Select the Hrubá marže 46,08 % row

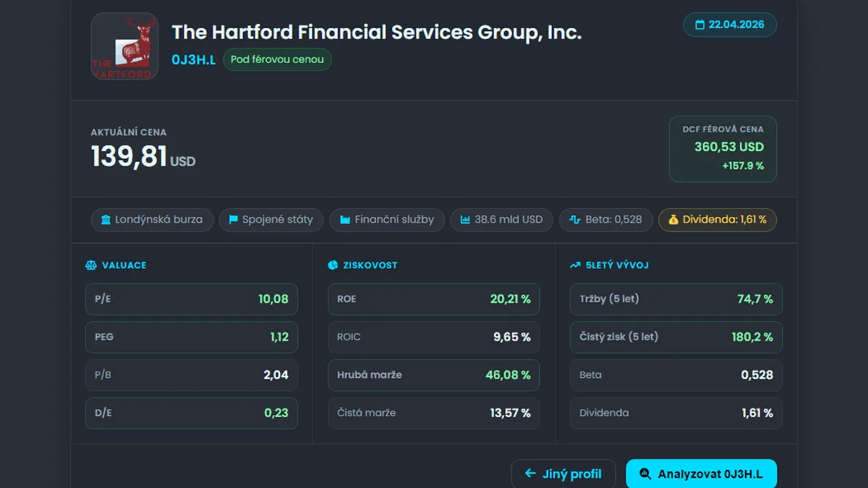point(434,375)
